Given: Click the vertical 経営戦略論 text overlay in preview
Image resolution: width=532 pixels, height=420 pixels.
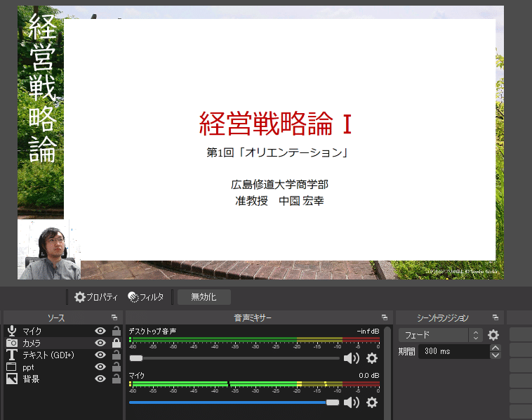Looking at the screenshot, I should pos(41,88).
